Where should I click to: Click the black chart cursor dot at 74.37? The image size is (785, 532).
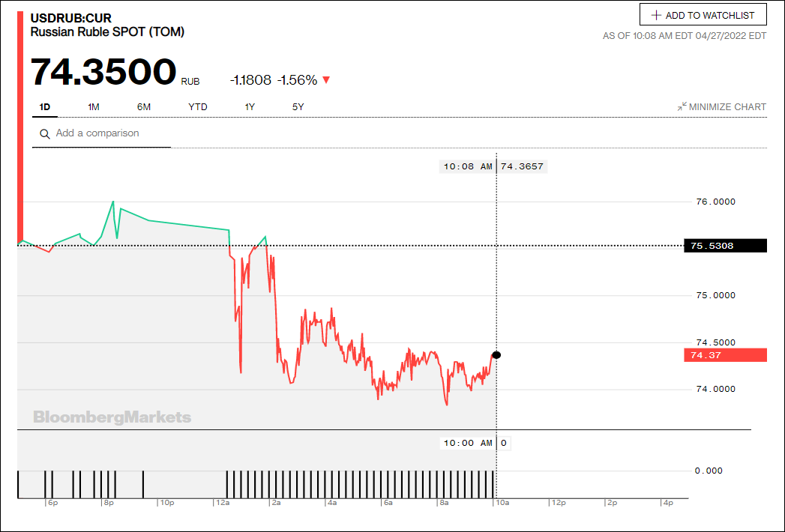496,355
